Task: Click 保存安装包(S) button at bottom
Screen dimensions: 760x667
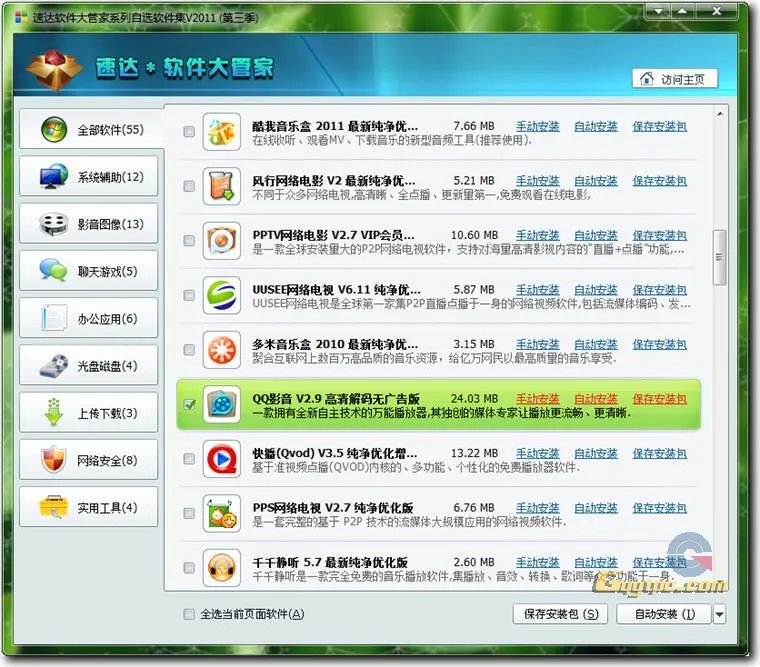Action: click(560, 614)
